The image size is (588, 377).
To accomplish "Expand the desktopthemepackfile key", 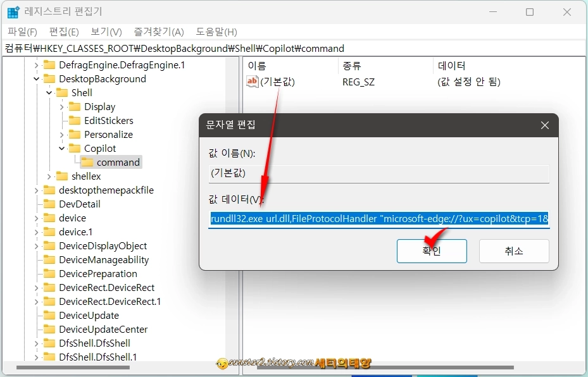I will 36,190.
